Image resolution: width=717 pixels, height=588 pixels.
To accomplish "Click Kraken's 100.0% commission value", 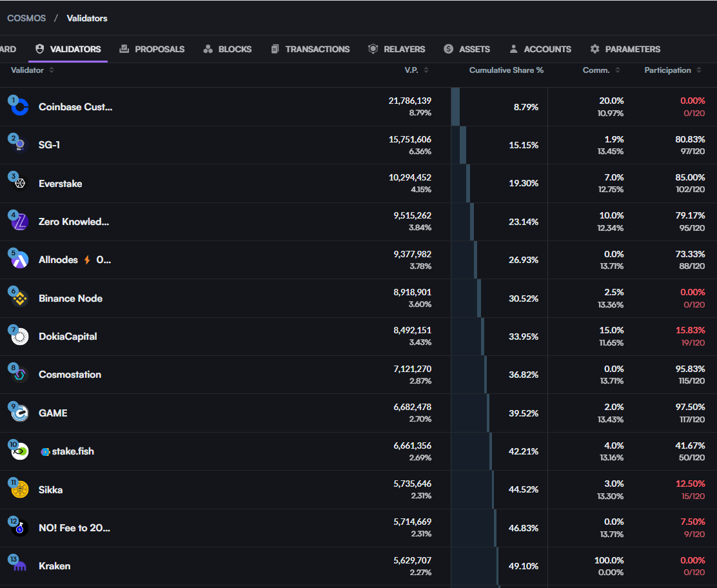I will tap(609, 560).
